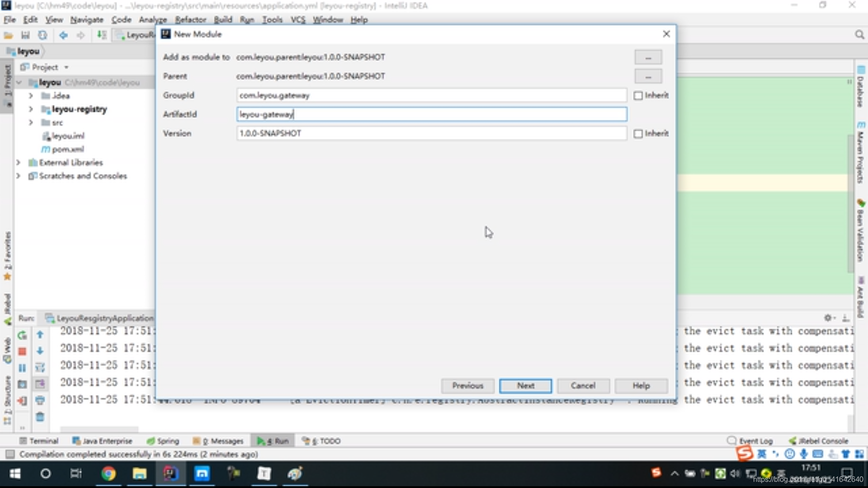Screen dimensions: 868x488
Task: Rerun the application in Run panel
Action: click(22, 335)
